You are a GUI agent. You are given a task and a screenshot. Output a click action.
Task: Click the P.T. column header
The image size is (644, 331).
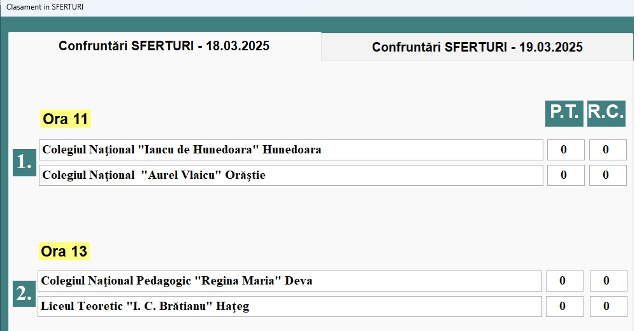point(564,113)
